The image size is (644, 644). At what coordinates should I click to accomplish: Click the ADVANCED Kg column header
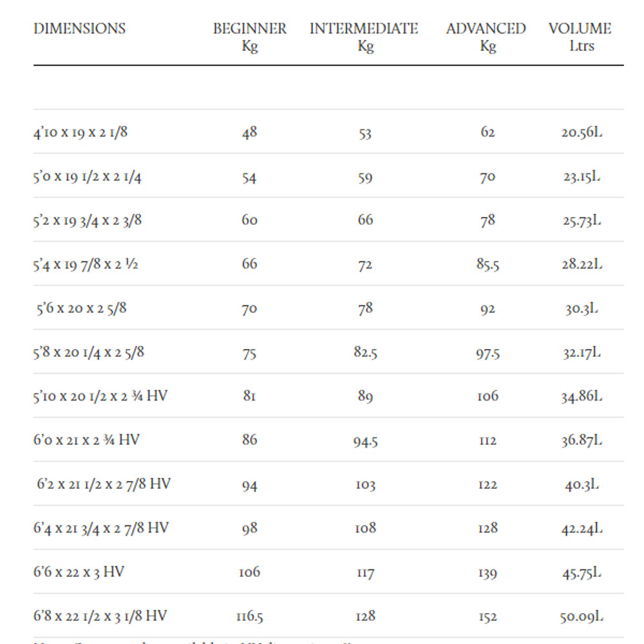click(486, 37)
